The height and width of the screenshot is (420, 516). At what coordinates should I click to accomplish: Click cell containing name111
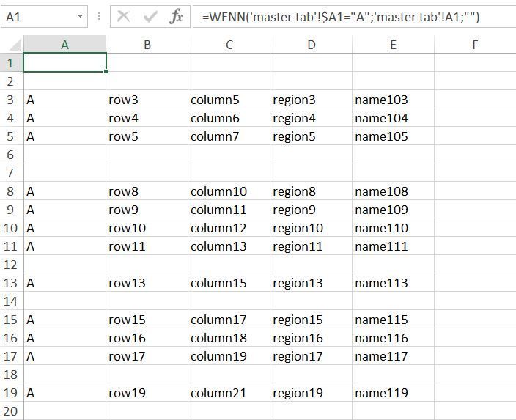394,246
